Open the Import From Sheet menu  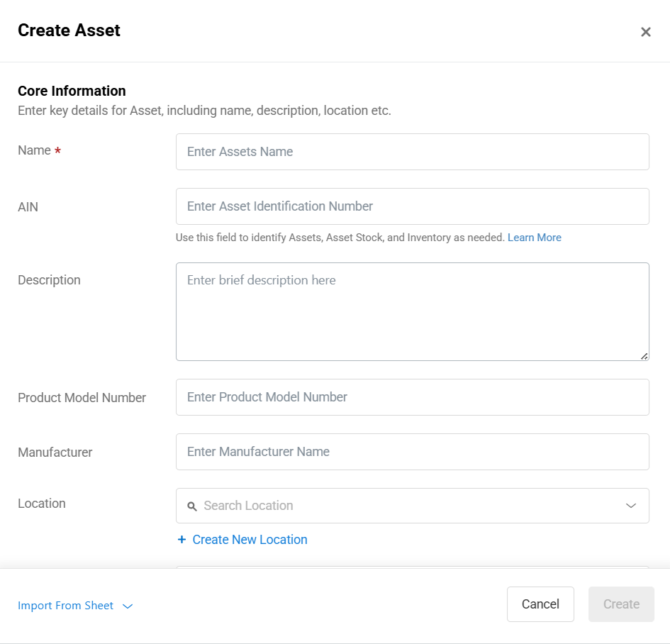point(65,606)
